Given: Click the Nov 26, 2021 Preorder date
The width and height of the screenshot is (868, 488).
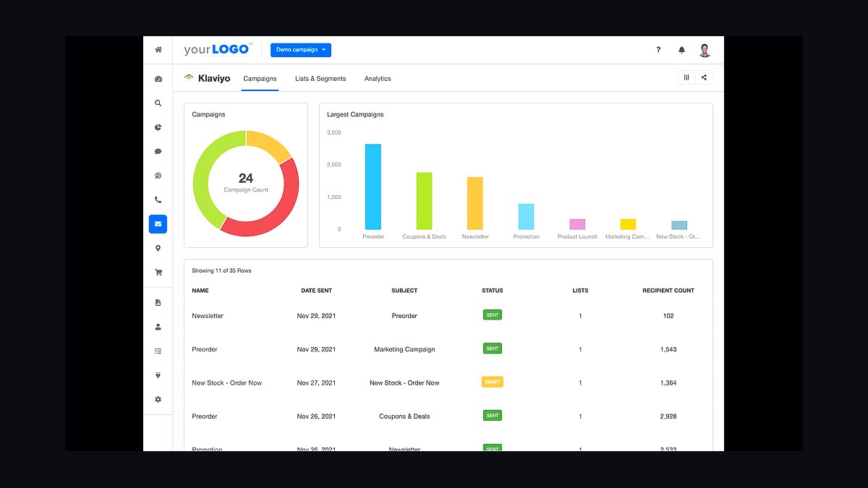Looking at the screenshot, I should [x=316, y=416].
